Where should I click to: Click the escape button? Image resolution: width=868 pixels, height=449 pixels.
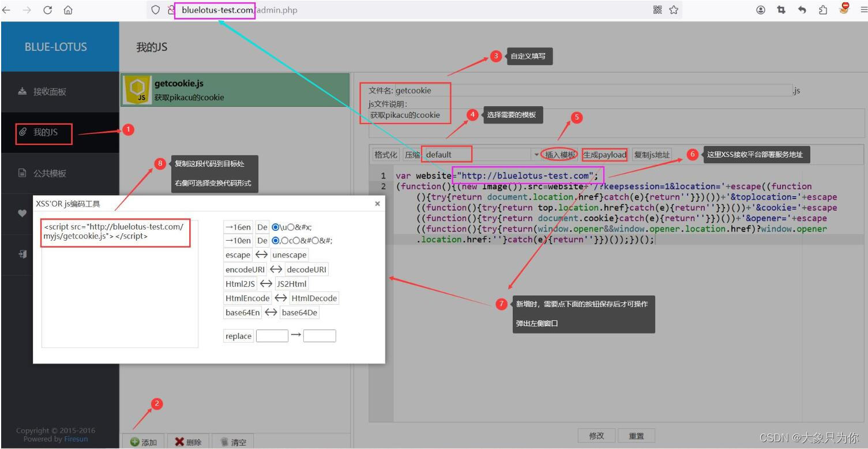238,255
